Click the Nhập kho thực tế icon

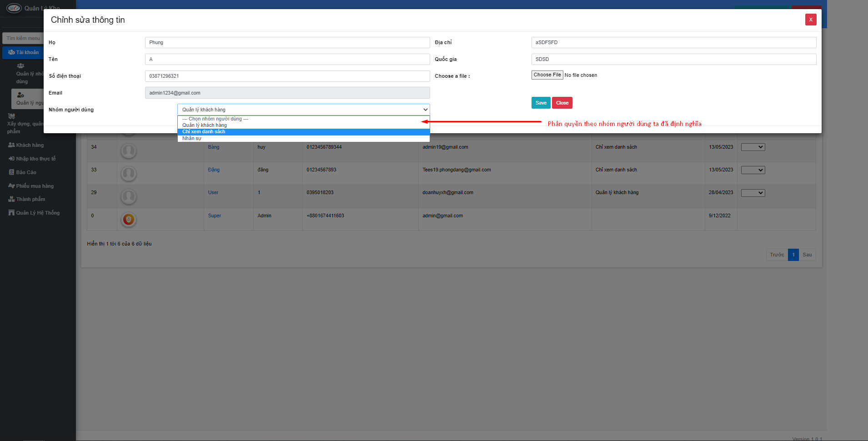(11, 159)
